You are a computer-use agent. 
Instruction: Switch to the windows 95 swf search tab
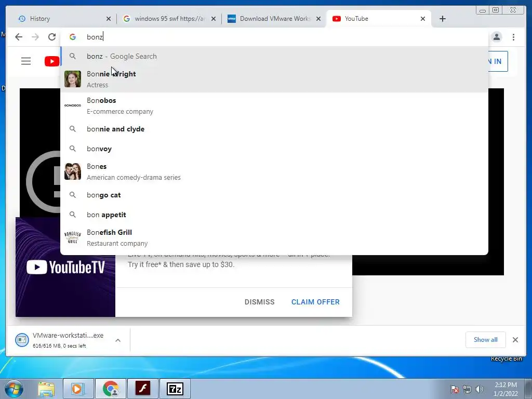[x=169, y=19]
